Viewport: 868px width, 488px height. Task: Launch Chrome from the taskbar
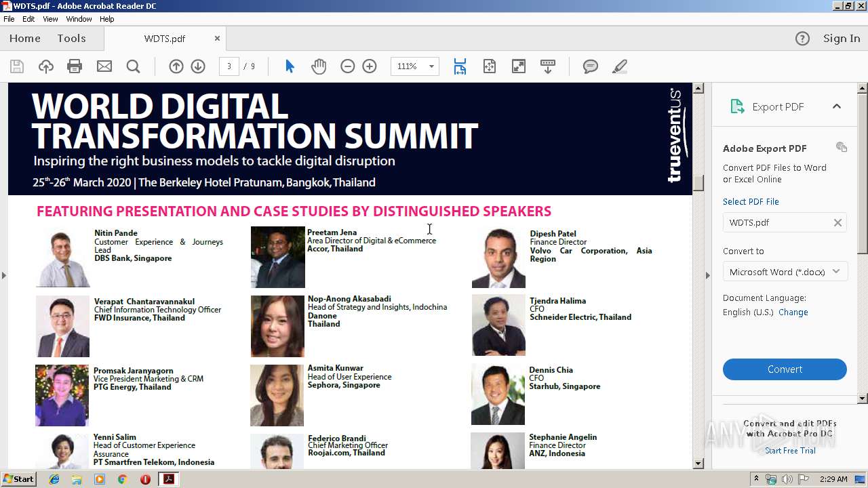pyautogui.click(x=122, y=479)
